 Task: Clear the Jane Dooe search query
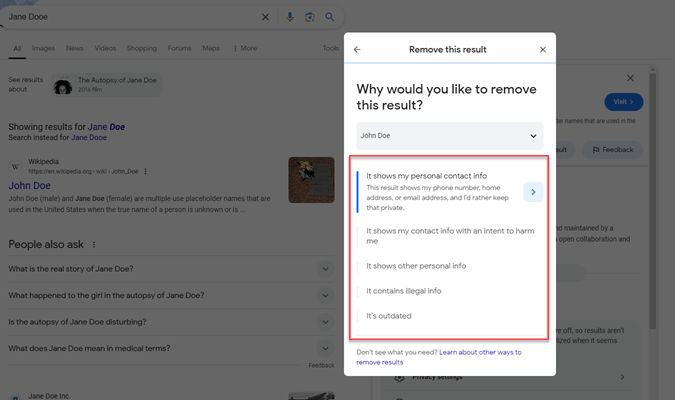coord(265,17)
